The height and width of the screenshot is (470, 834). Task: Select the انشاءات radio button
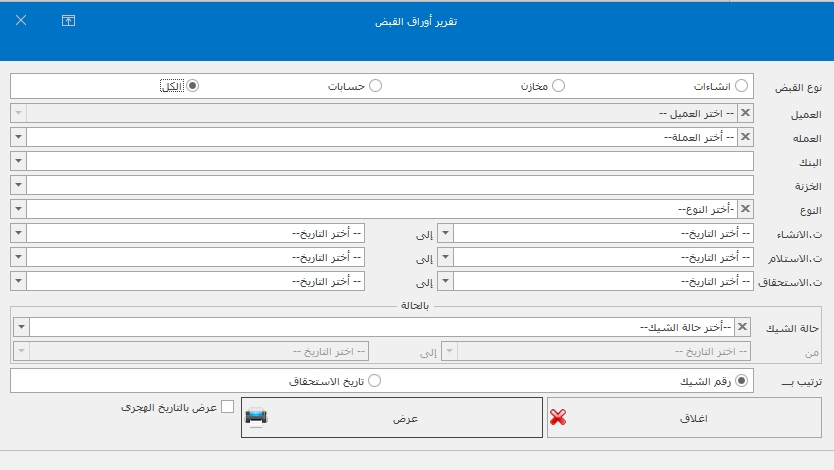tap(741, 86)
